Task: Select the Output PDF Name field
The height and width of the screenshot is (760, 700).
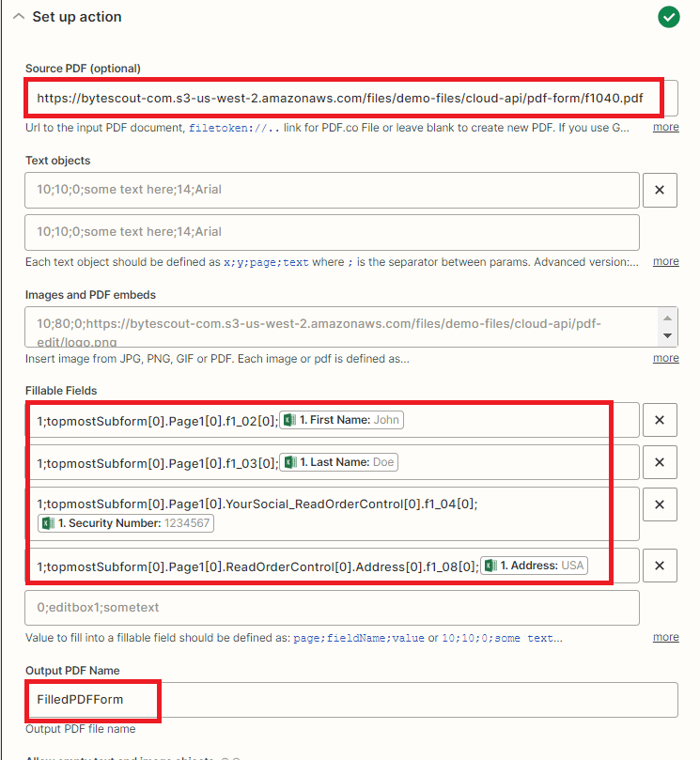Action: pos(348,700)
